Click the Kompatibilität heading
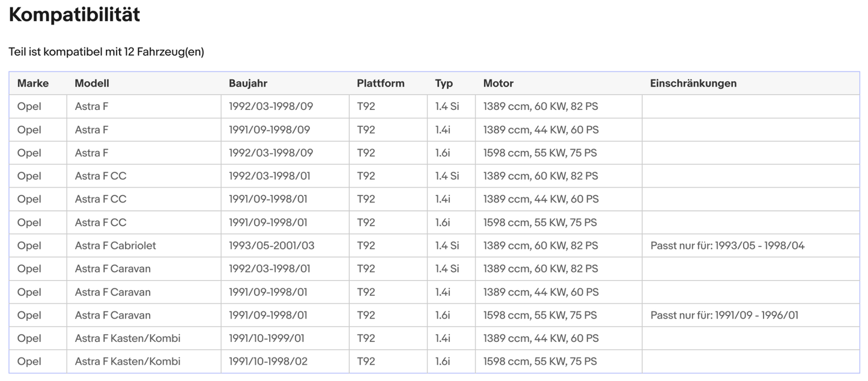Screen dimensions: 868x381 point(74,15)
